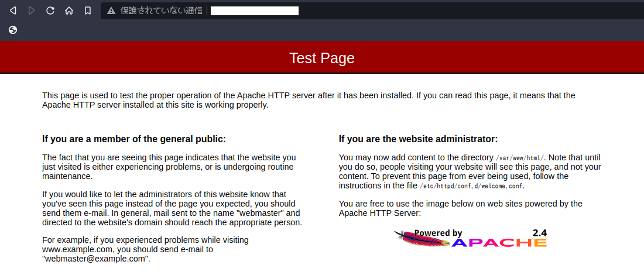Click heading "If you are the website administrator:"
Image resolution: width=644 pixels, height=275 pixels.
click(x=418, y=139)
